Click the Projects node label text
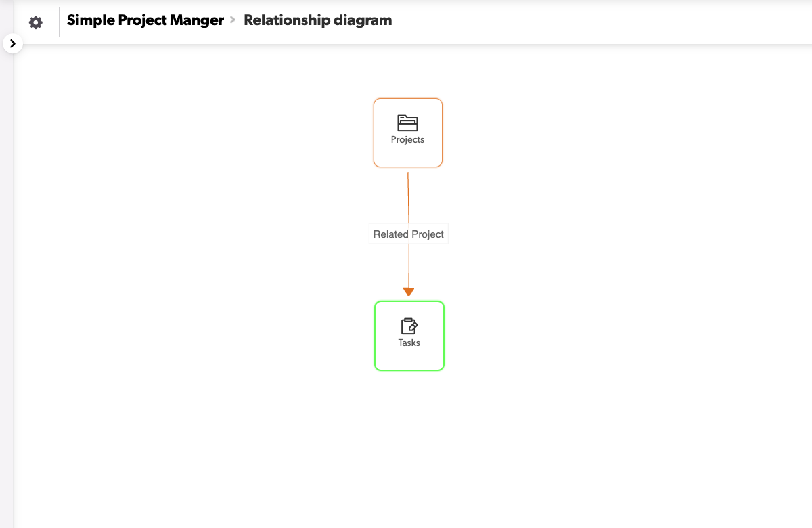Screen dimensions: 812x528 (407, 140)
